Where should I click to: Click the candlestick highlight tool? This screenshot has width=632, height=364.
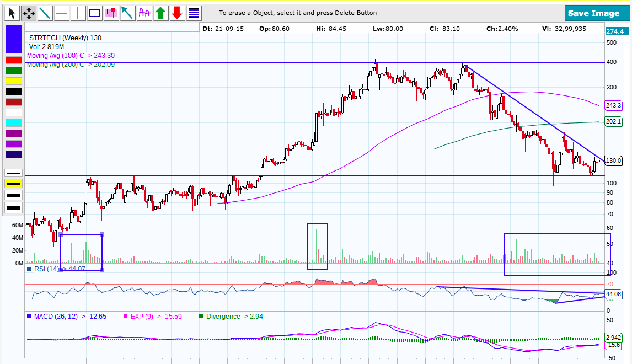click(111, 13)
